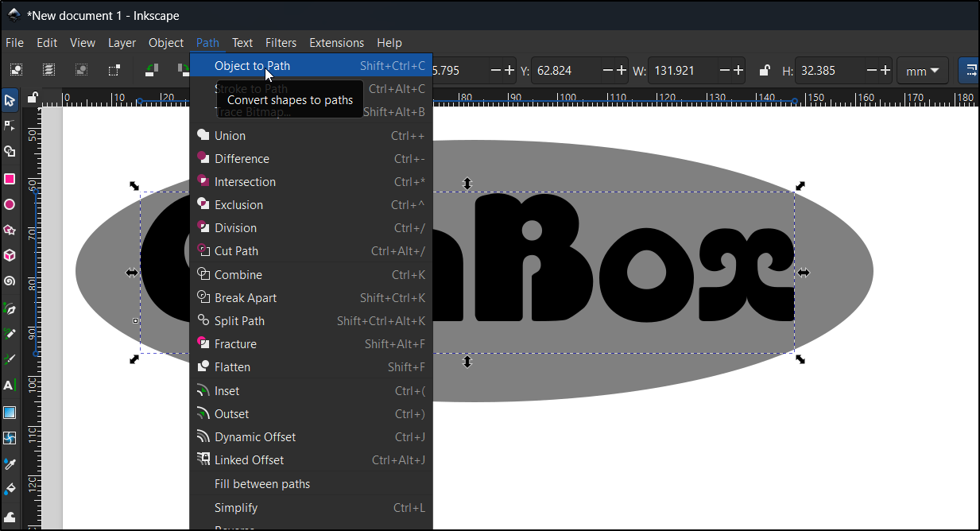Choose Union from Path menu
Image resolution: width=980 pixels, height=531 pixels.
click(311, 136)
